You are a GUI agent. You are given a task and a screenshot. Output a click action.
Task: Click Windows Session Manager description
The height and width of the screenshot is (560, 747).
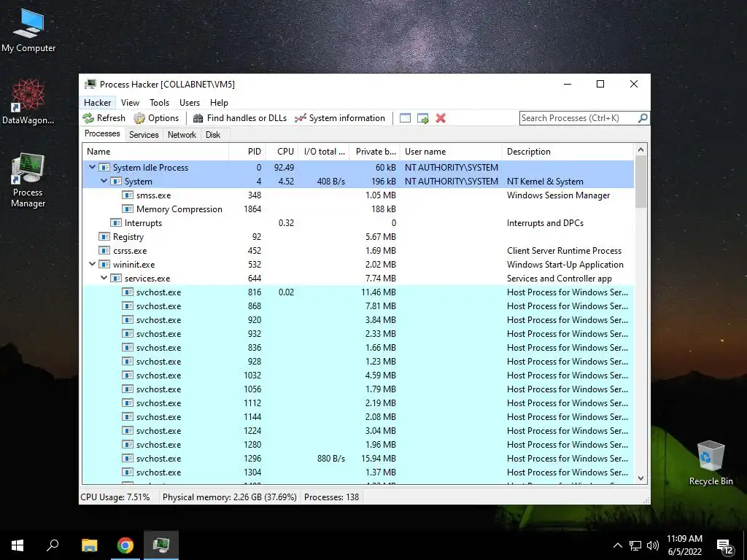coord(558,195)
